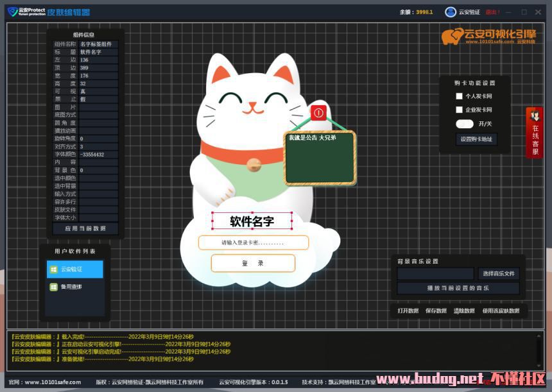Click the 在线客服 avatar icon

(x=535, y=115)
